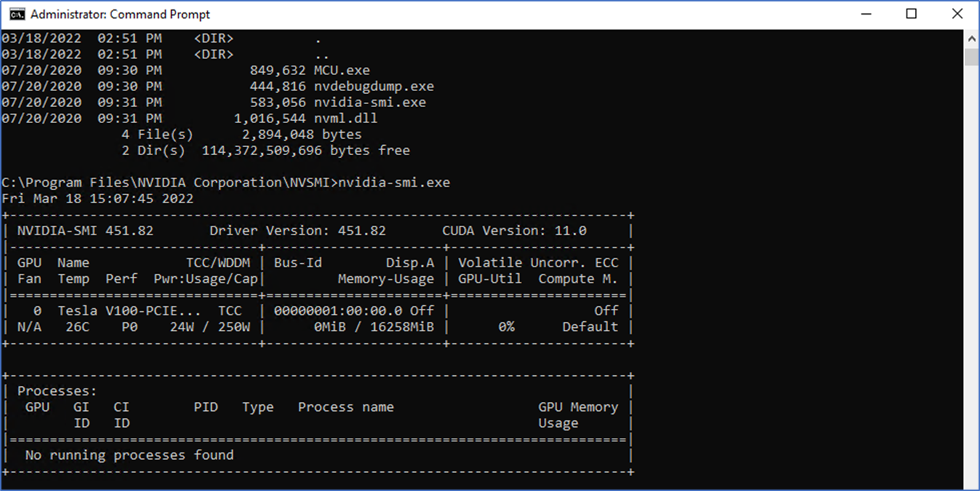
Task: Click 'No running processes found' message
Action: [130, 455]
